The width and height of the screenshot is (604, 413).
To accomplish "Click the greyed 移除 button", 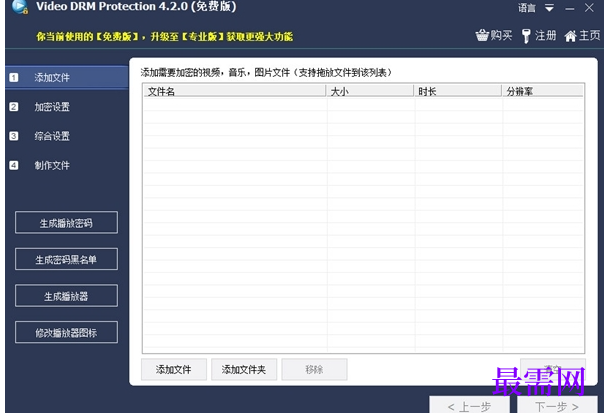I will coord(314,369).
